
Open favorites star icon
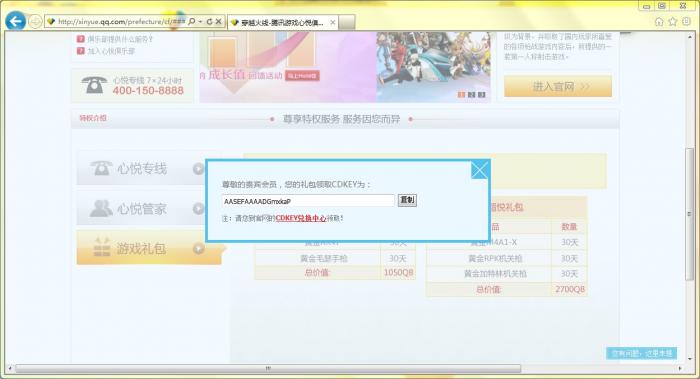[673, 21]
